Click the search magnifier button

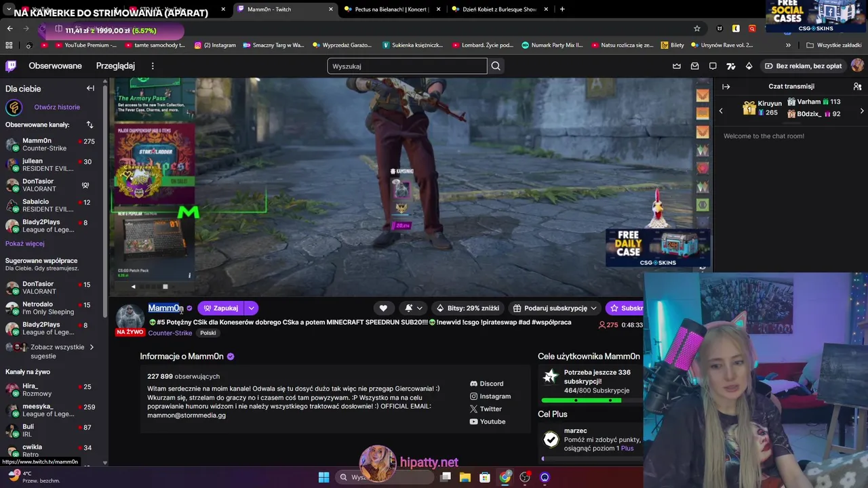(x=496, y=66)
